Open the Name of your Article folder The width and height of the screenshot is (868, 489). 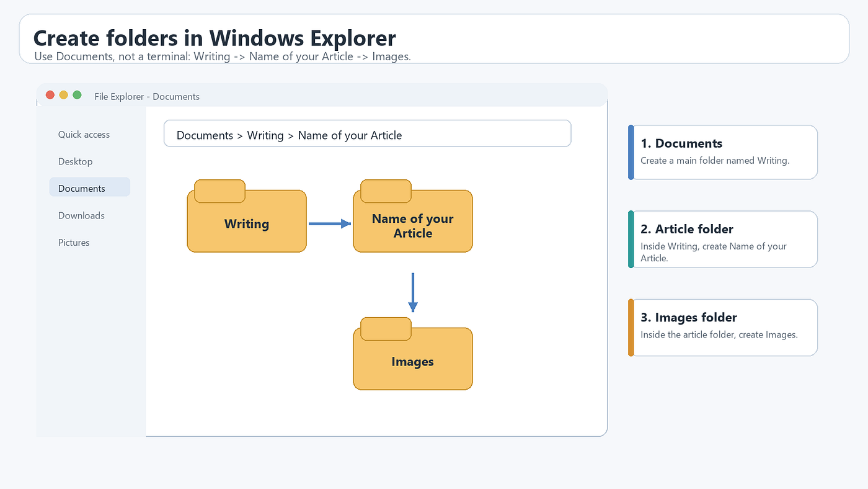(413, 216)
